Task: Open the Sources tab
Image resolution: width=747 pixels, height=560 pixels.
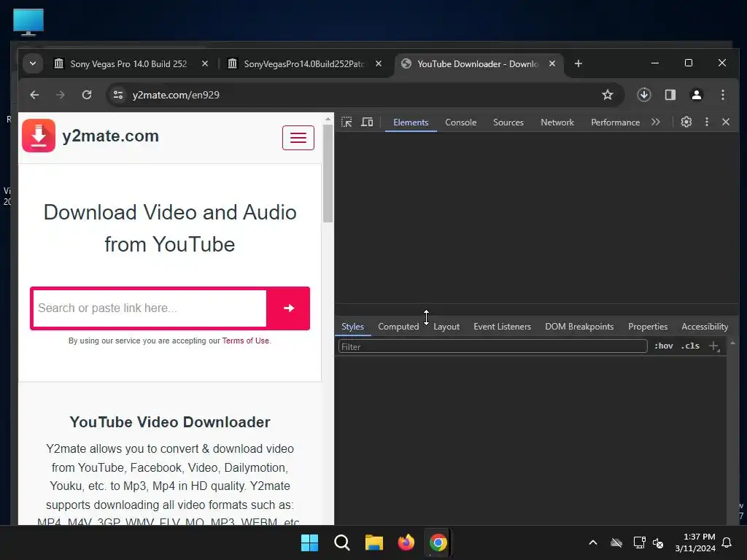Action: coord(508,122)
